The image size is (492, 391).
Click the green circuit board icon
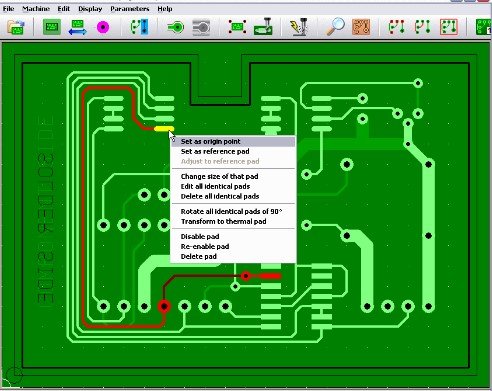(52, 27)
